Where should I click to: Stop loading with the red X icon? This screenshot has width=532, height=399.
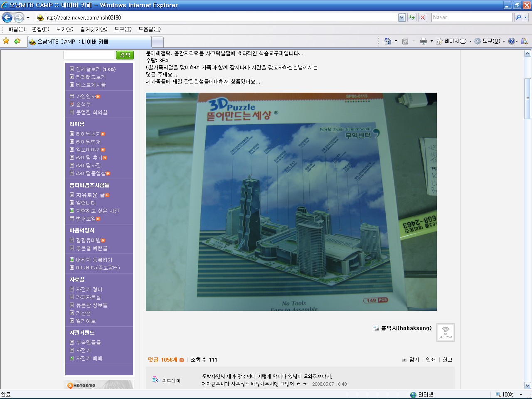pyautogui.click(x=423, y=17)
